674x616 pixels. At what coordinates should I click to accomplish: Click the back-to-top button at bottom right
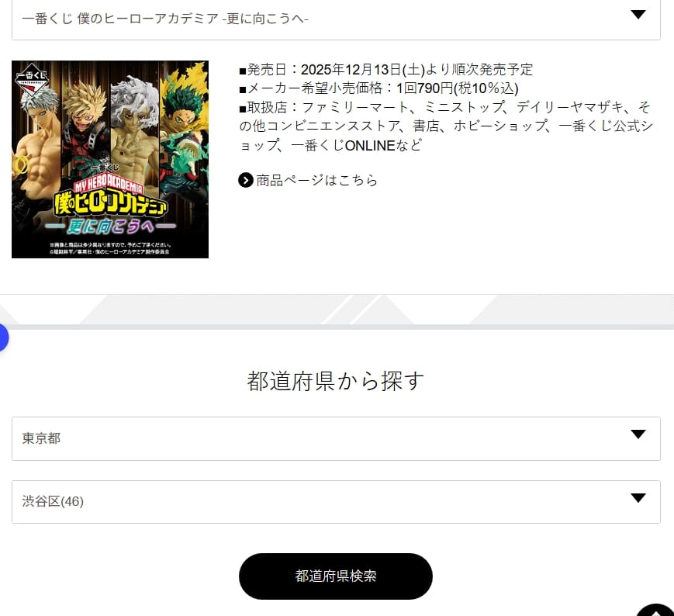[655, 610]
